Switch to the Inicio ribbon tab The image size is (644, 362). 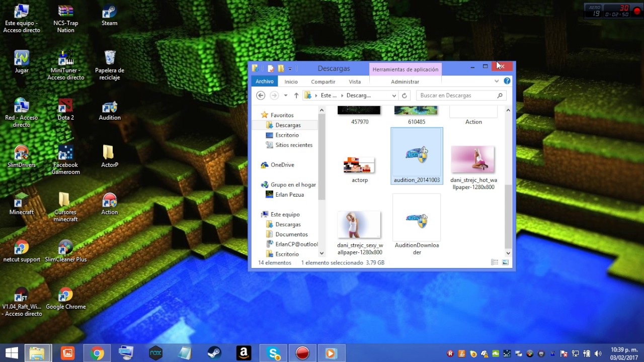(x=291, y=81)
